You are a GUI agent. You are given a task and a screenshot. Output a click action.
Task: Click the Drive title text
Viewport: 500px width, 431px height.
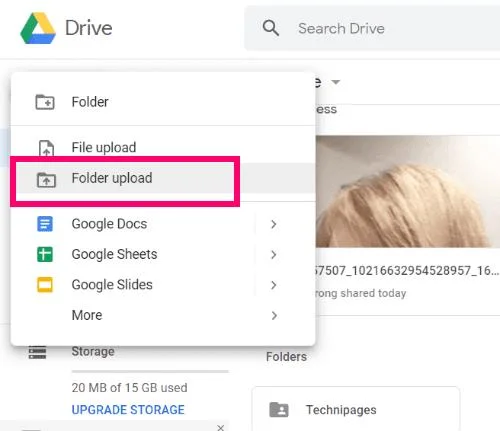(x=89, y=28)
